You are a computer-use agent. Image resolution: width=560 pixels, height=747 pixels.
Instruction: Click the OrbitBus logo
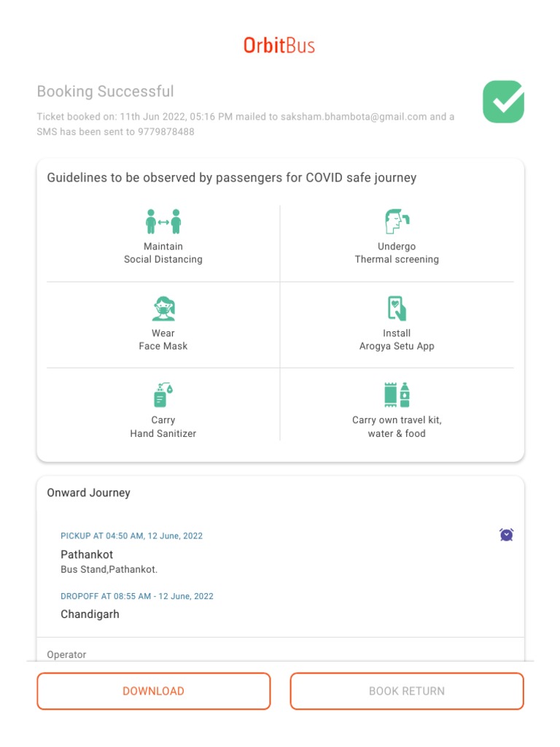279,45
